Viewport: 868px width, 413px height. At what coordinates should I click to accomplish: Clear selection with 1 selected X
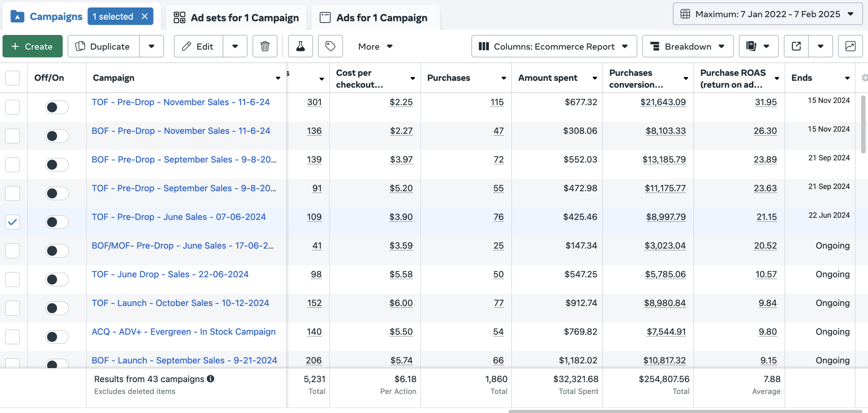pyautogui.click(x=145, y=16)
